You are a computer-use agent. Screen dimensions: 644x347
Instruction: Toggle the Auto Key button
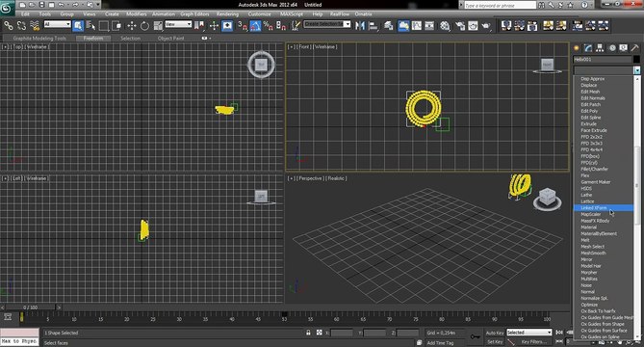click(495, 333)
